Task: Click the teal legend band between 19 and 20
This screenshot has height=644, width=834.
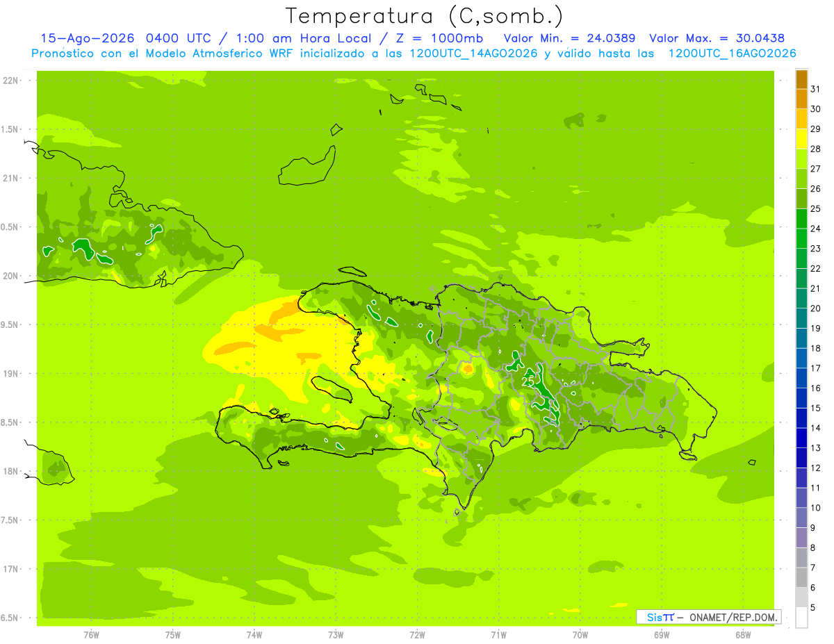Action: 801,318
